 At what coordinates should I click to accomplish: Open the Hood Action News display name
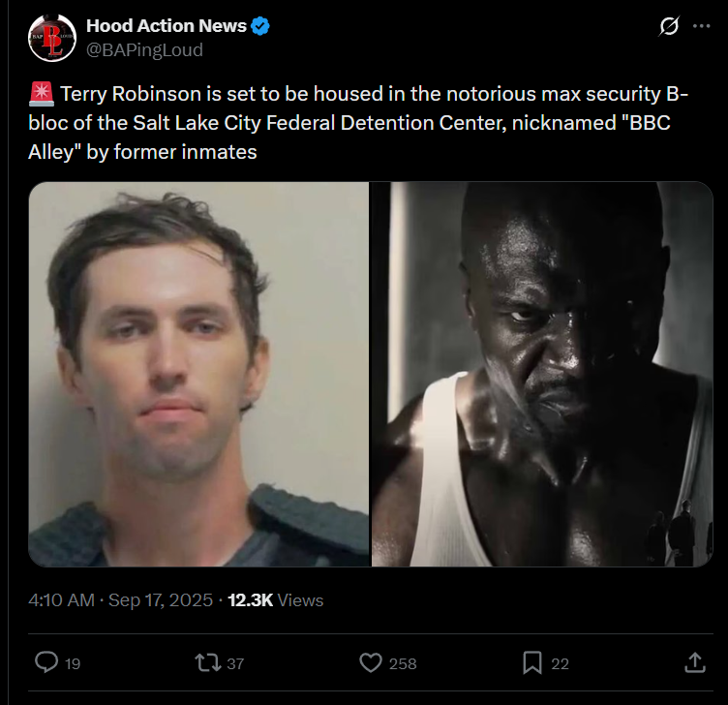point(167,26)
